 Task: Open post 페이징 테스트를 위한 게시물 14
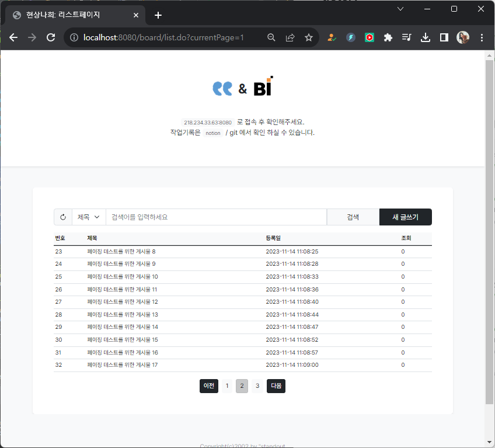click(123, 327)
